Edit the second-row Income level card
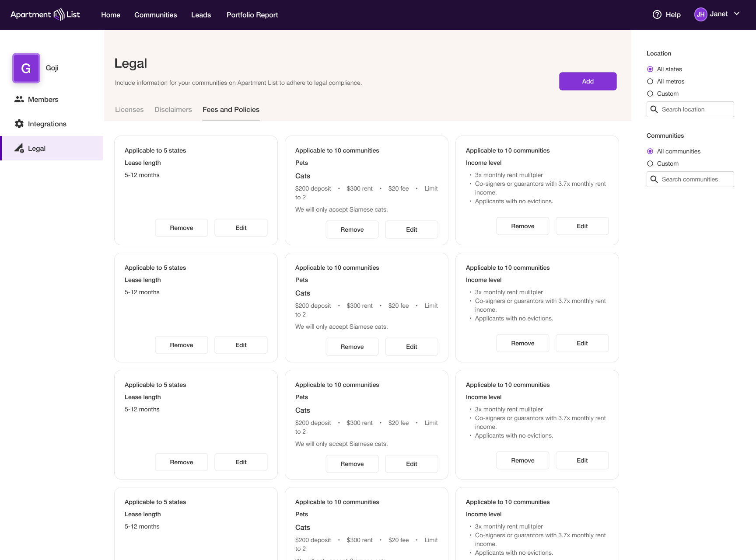This screenshot has width=756, height=560. point(582,343)
